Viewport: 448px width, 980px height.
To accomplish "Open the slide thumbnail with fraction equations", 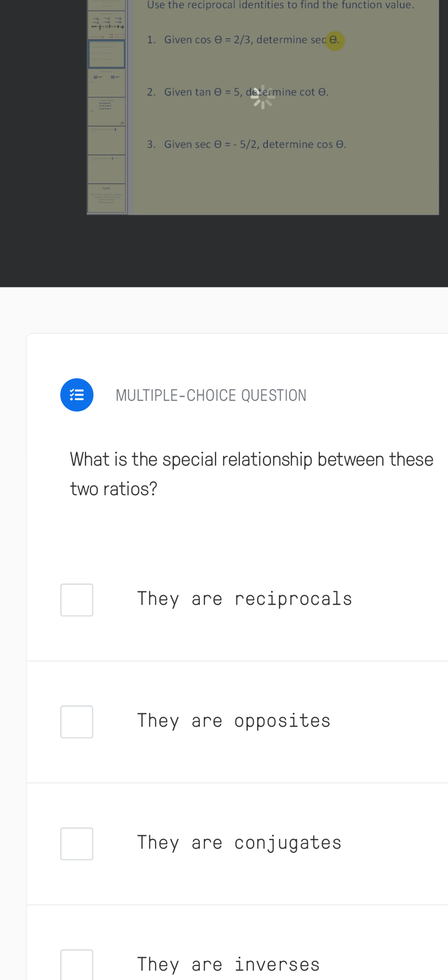I will coord(107,26).
